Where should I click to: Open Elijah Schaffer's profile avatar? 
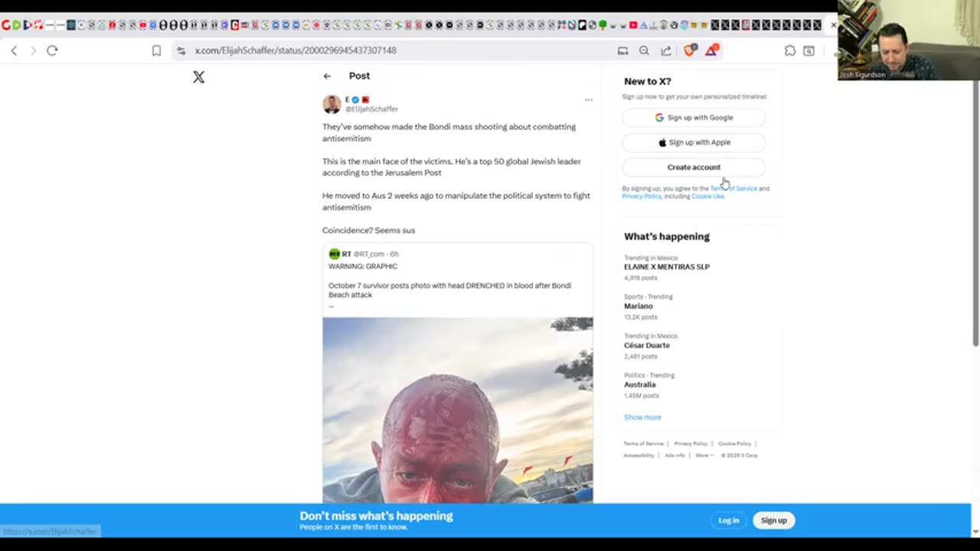(x=332, y=104)
